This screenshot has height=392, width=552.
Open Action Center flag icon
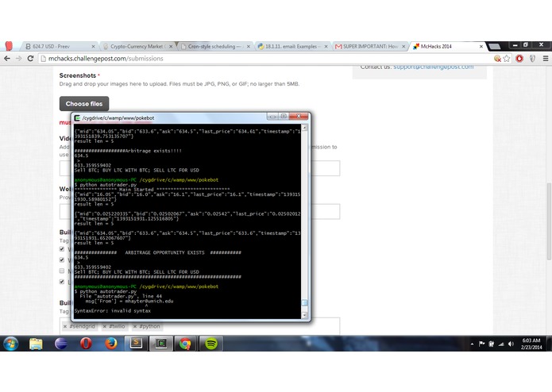tap(481, 344)
